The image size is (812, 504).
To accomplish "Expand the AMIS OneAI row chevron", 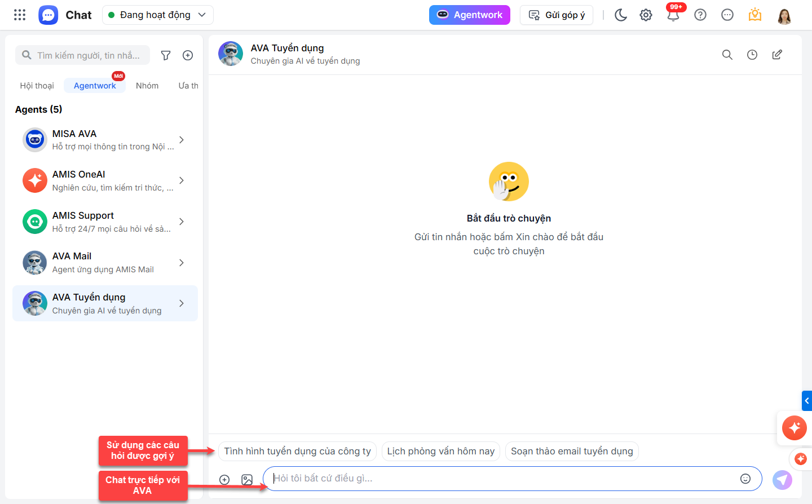I will click(x=182, y=180).
